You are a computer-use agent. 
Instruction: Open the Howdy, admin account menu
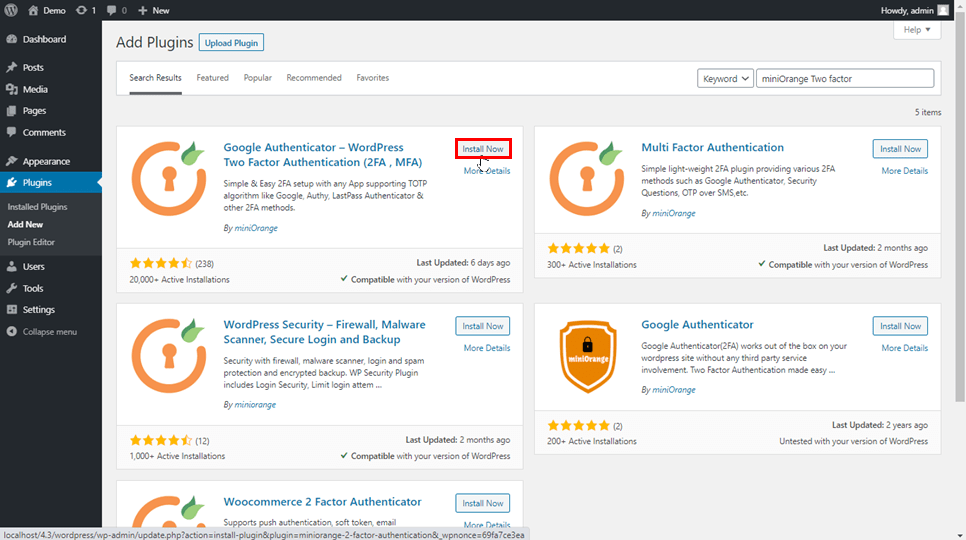[x=914, y=10]
